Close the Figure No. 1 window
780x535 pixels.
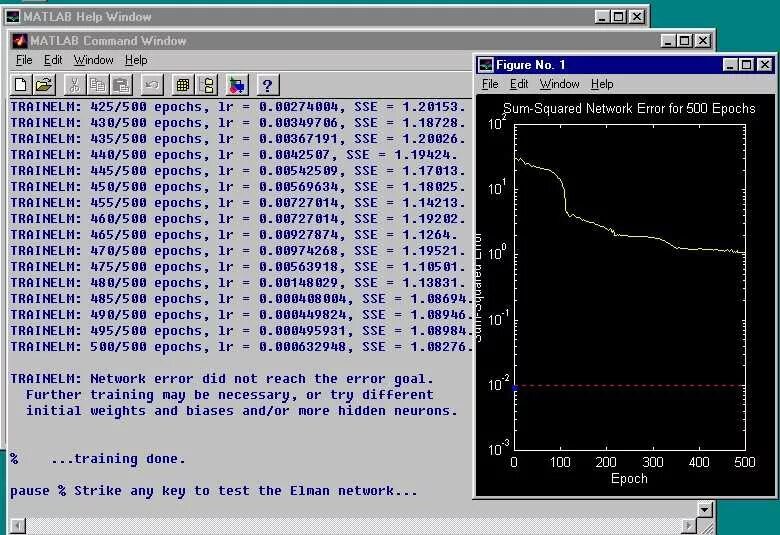765,65
